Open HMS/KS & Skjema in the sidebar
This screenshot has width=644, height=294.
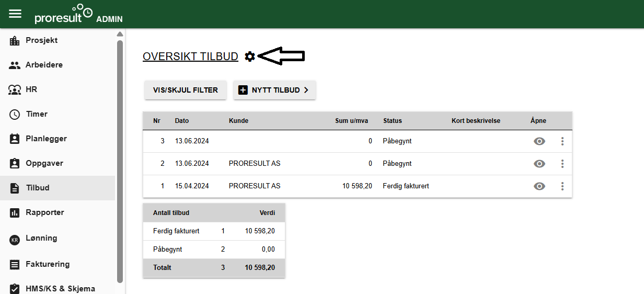tap(57, 289)
